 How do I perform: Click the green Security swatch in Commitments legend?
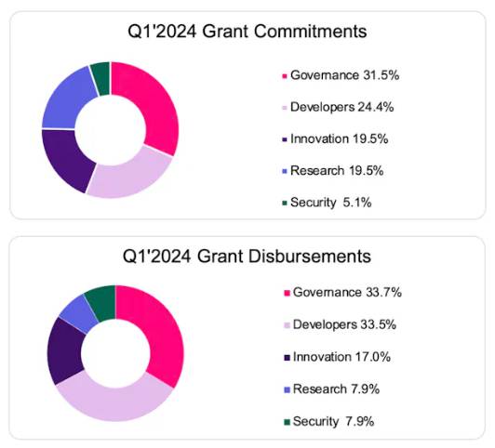[285, 203]
